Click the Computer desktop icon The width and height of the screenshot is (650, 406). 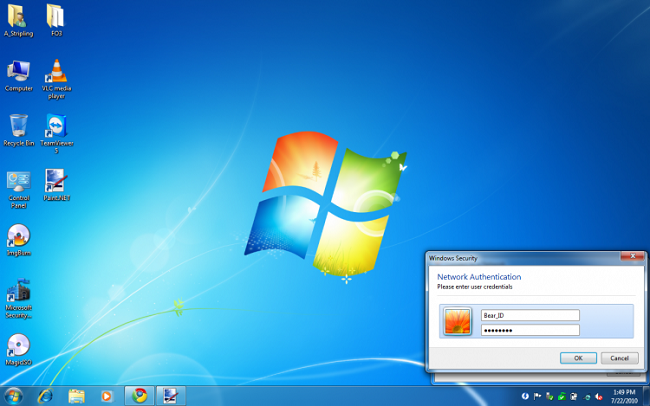click(18, 72)
